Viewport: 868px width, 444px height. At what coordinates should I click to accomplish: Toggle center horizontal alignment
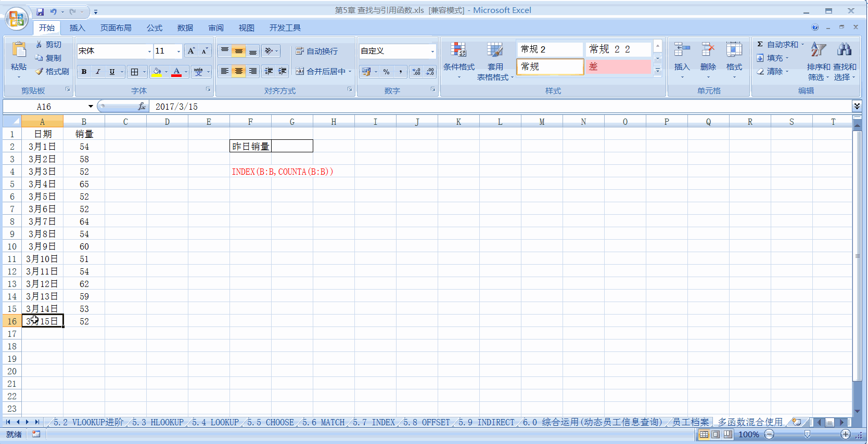point(238,71)
